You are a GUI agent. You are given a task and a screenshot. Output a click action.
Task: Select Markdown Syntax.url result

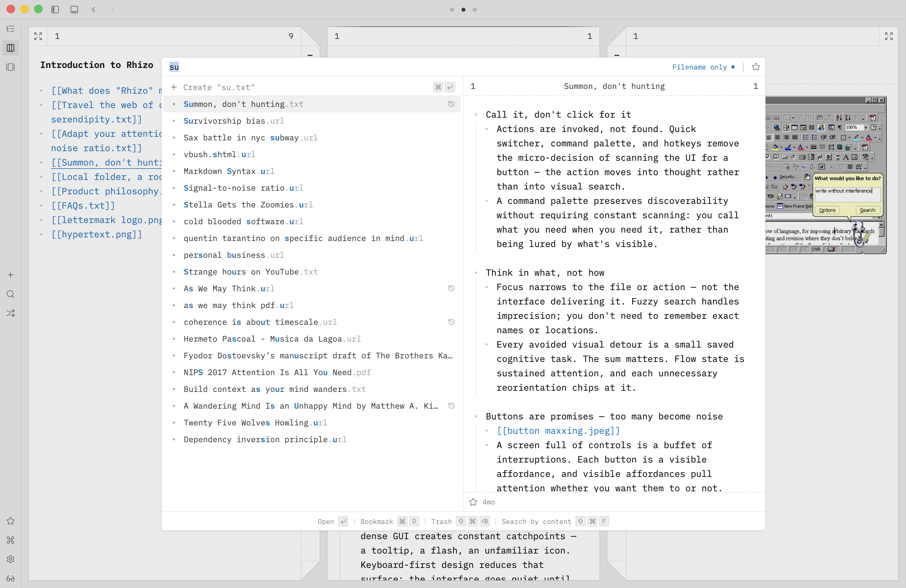(312, 171)
